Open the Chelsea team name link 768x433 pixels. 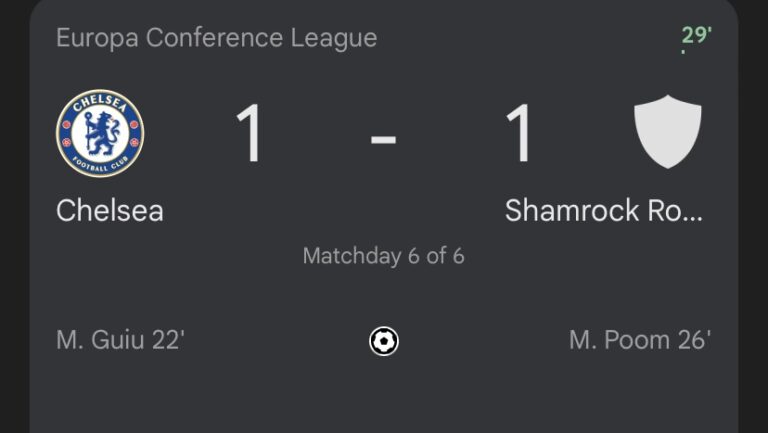110,211
